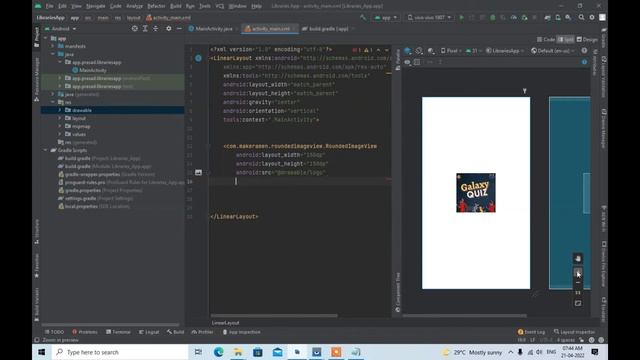Zoom preview to fit screen icon

[x=578, y=303]
